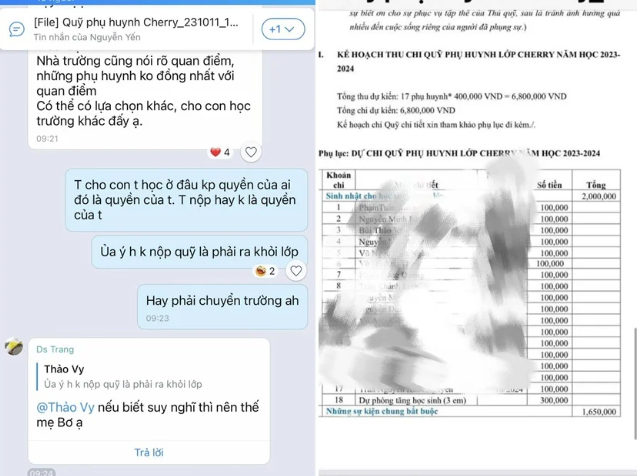638x476 pixels.
Task: Select the 'Hay phải chuyển trường ah' bubble
Action: pyautogui.click(x=222, y=307)
